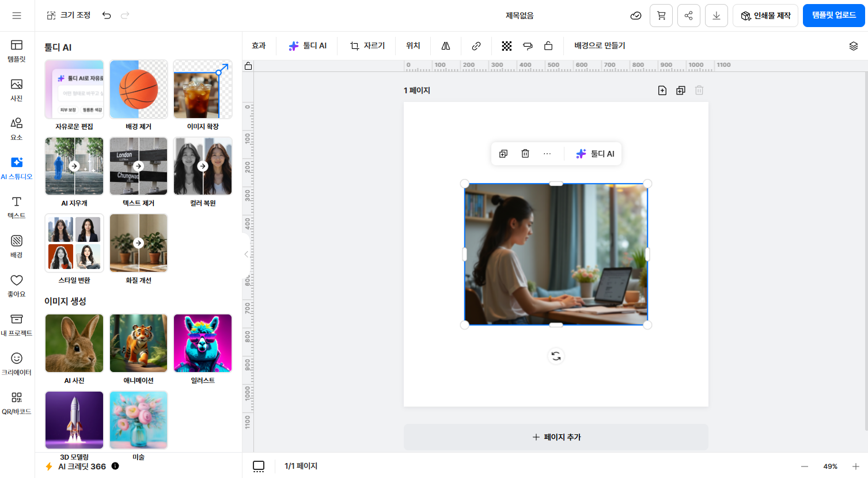Open the hamburger main menu
The image size is (868, 478).
[17, 16]
